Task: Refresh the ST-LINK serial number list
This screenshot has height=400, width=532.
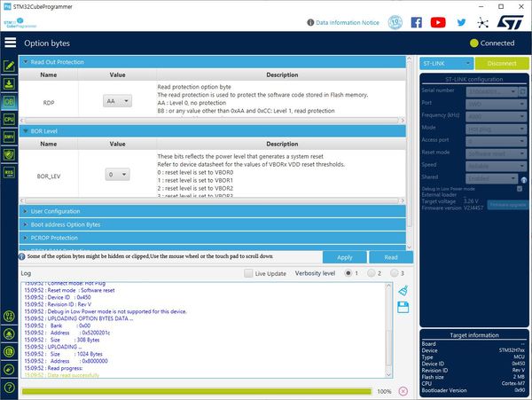Action: click(523, 91)
